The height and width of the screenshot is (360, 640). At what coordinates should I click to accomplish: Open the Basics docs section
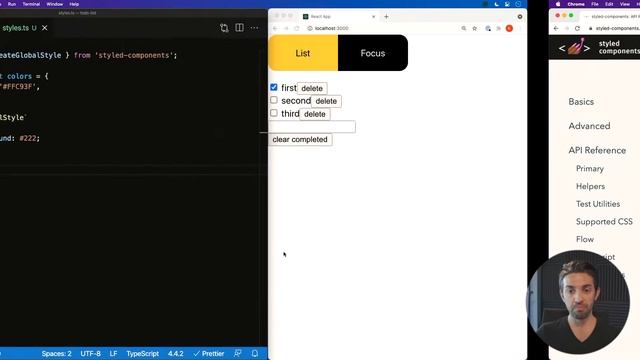click(x=581, y=102)
